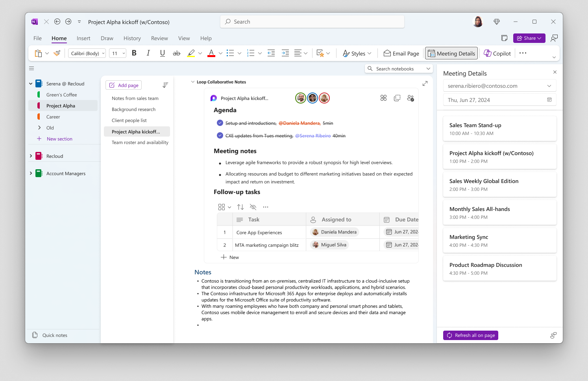588x381 pixels.
Task: Open the File menu
Action: tap(38, 38)
